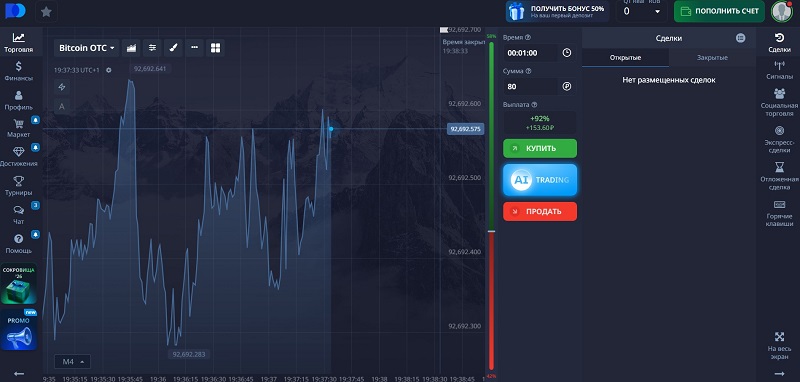Click list icon in Сделки panel header
The width and height of the screenshot is (800, 382).
[x=740, y=38]
